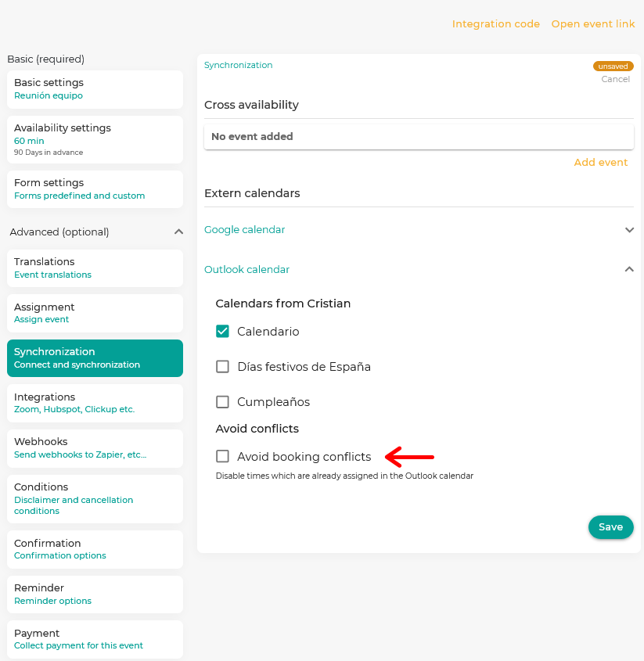Save the synchronization settings
644x661 pixels.
click(610, 527)
